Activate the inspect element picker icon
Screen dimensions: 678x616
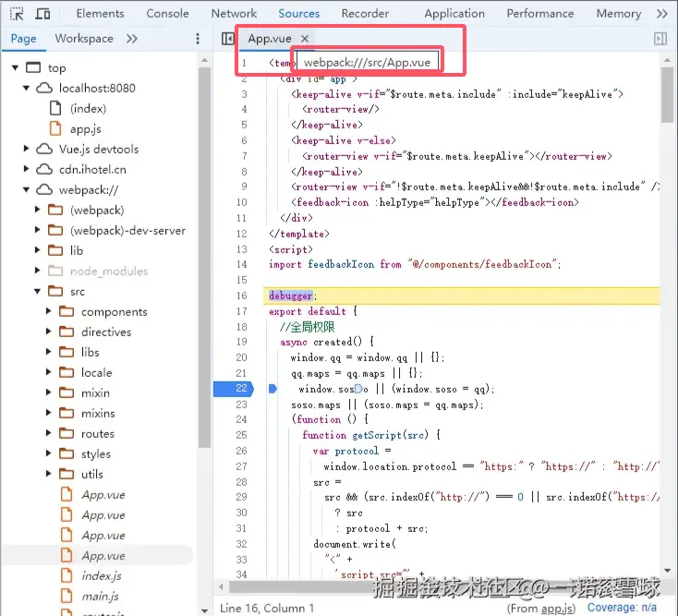coord(17,14)
